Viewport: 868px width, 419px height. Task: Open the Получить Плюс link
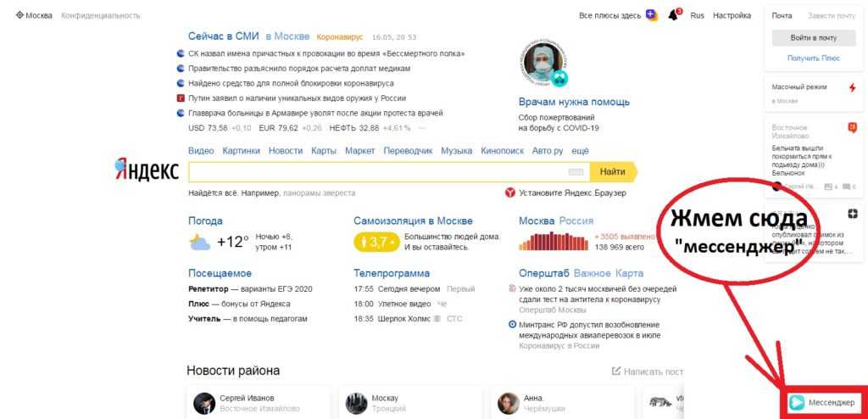pos(813,58)
